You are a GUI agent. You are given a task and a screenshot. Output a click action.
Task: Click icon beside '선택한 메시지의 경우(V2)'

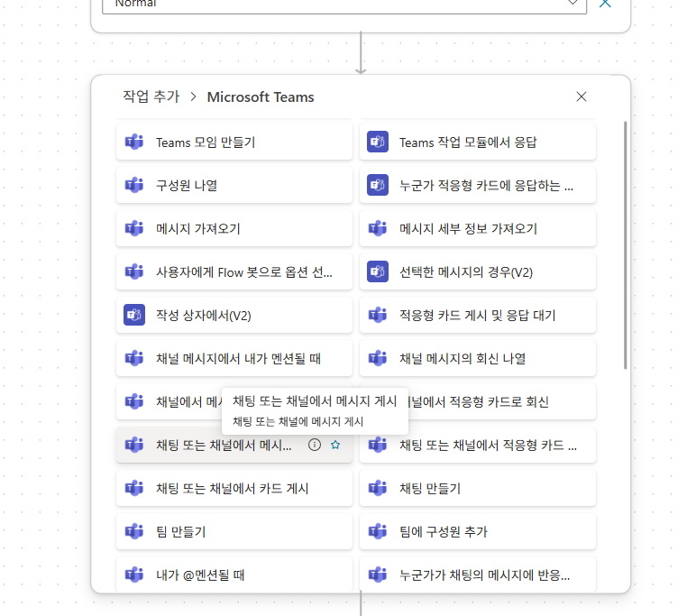pos(378,271)
